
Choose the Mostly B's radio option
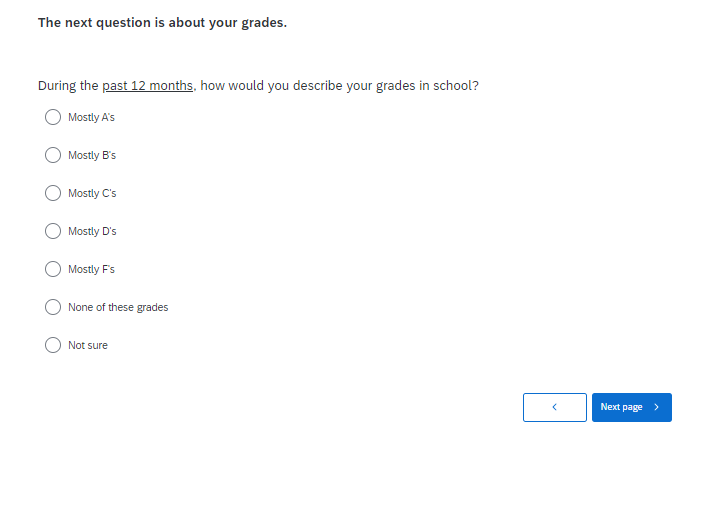53,155
